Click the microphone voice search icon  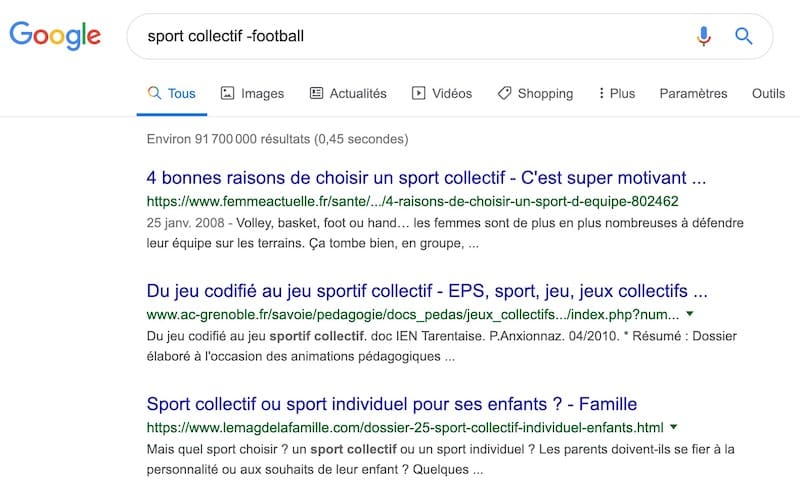704,37
